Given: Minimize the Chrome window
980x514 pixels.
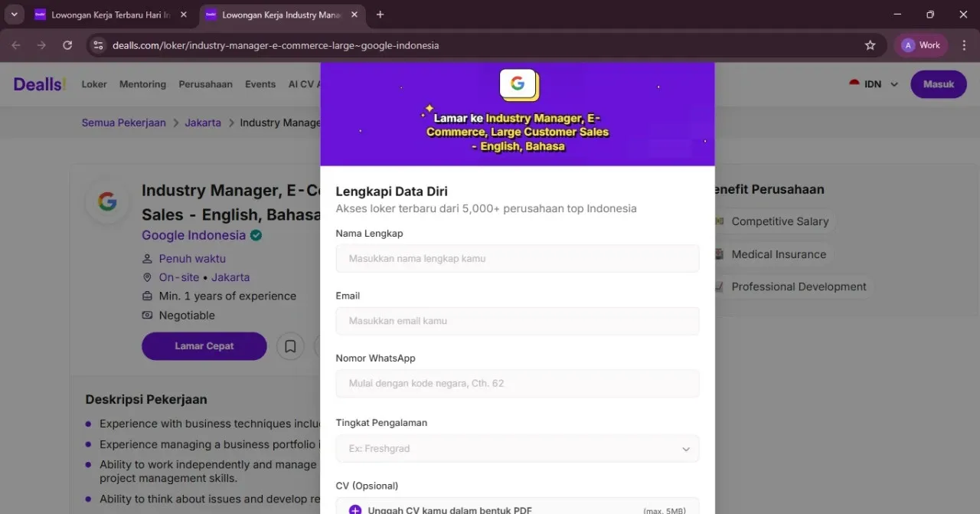Looking at the screenshot, I should pos(896,15).
